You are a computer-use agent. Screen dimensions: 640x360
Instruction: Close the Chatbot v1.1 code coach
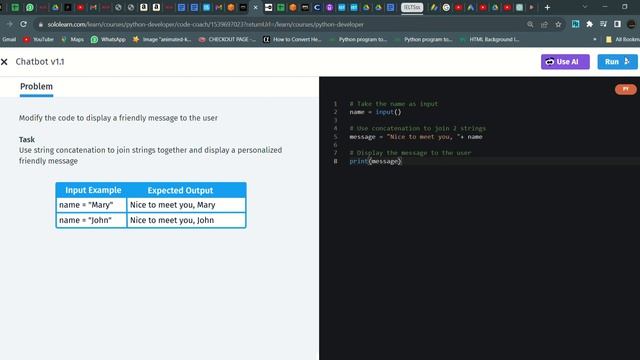4,62
